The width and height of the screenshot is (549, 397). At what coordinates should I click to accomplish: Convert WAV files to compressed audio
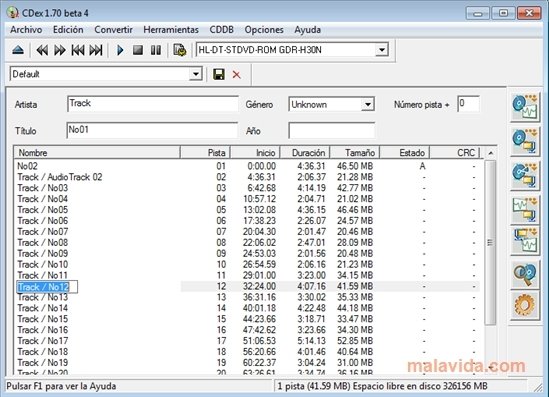point(525,210)
